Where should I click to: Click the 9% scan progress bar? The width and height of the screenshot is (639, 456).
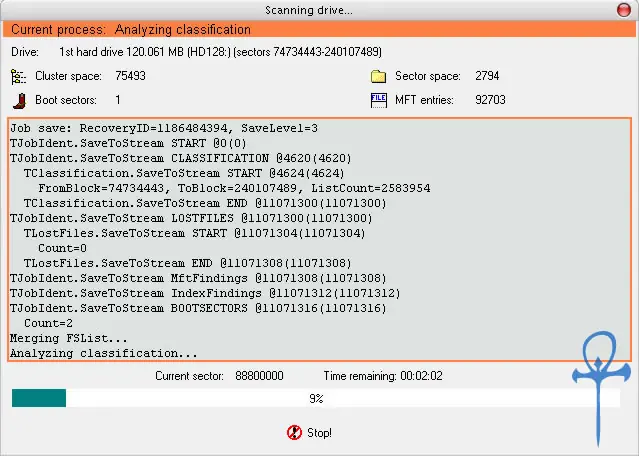(x=316, y=398)
